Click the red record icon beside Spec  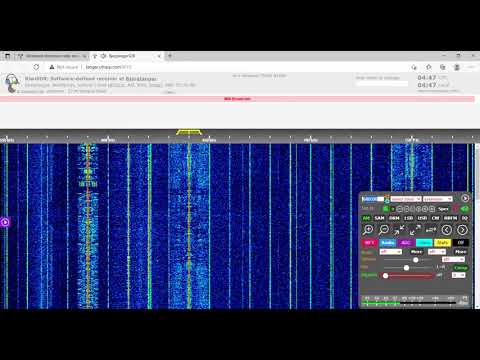click(x=455, y=209)
